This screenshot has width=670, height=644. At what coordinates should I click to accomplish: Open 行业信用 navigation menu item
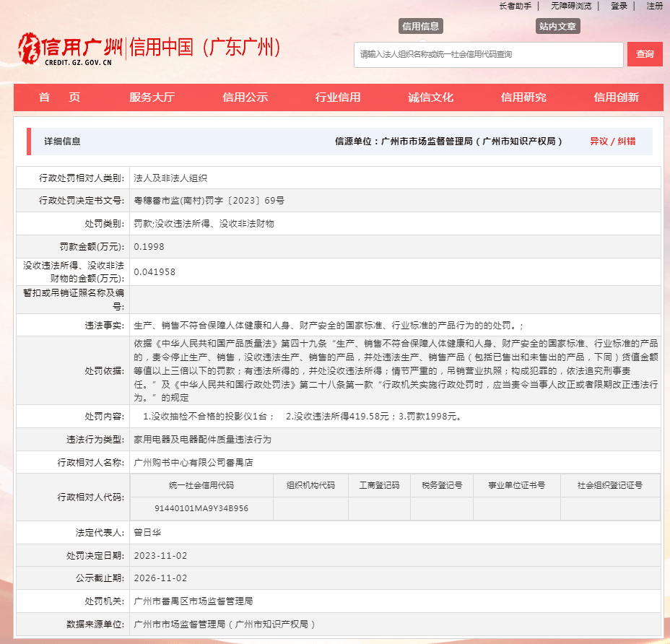click(x=337, y=97)
